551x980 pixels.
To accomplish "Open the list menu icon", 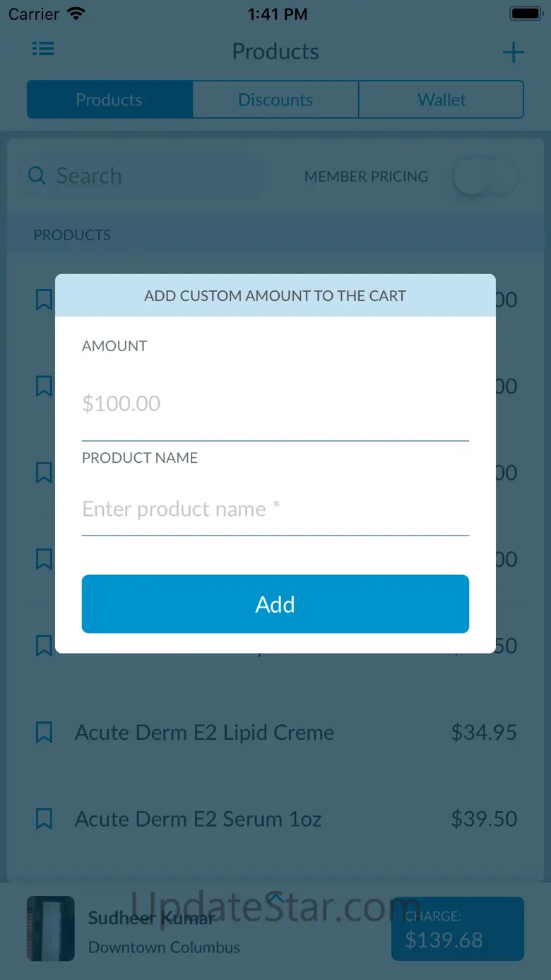I will click(x=43, y=49).
